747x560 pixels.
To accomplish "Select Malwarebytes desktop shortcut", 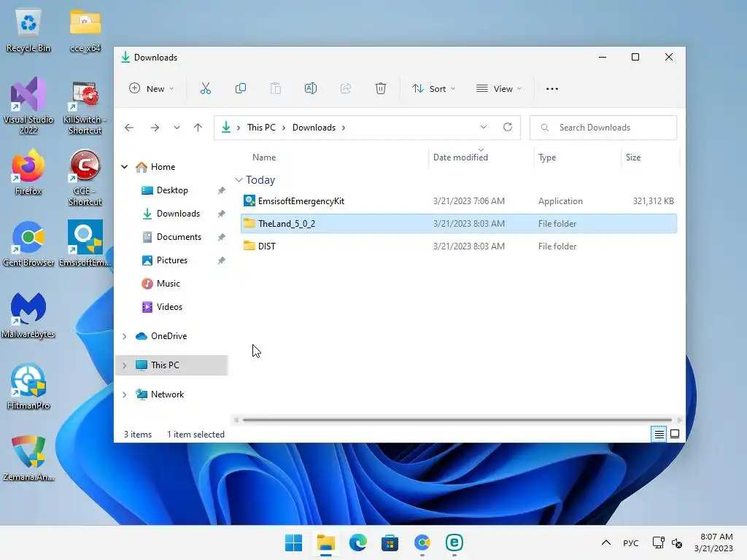I will (x=28, y=315).
